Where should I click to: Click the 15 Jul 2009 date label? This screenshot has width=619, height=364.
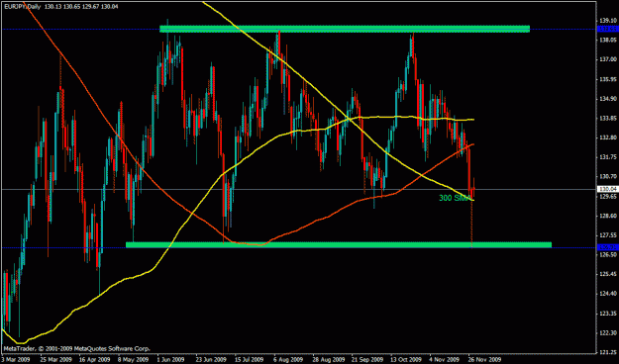pos(249,360)
